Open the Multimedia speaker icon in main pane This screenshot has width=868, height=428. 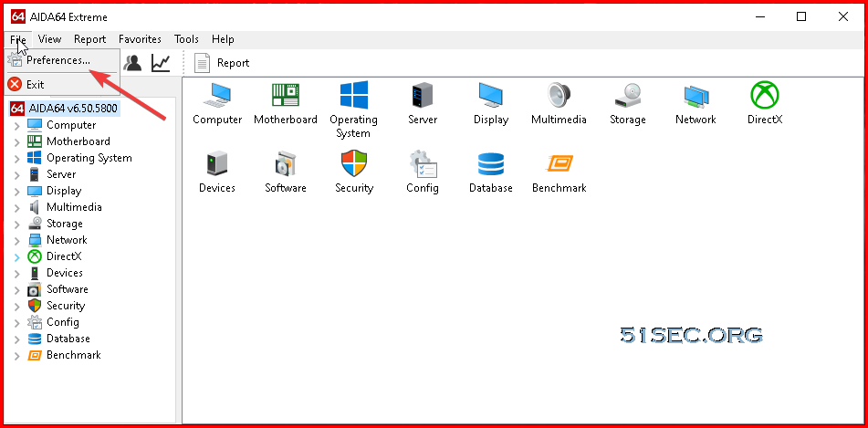(x=559, y=95)
